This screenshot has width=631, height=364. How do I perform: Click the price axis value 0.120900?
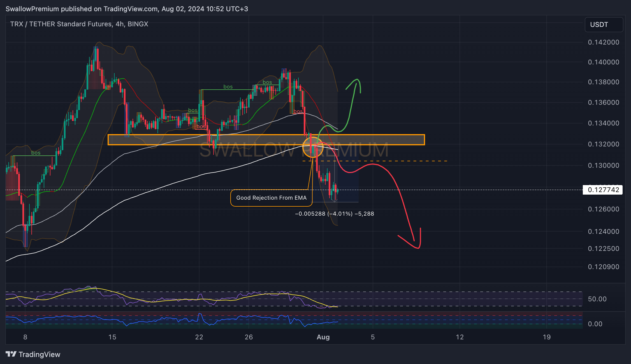point(604,267)
